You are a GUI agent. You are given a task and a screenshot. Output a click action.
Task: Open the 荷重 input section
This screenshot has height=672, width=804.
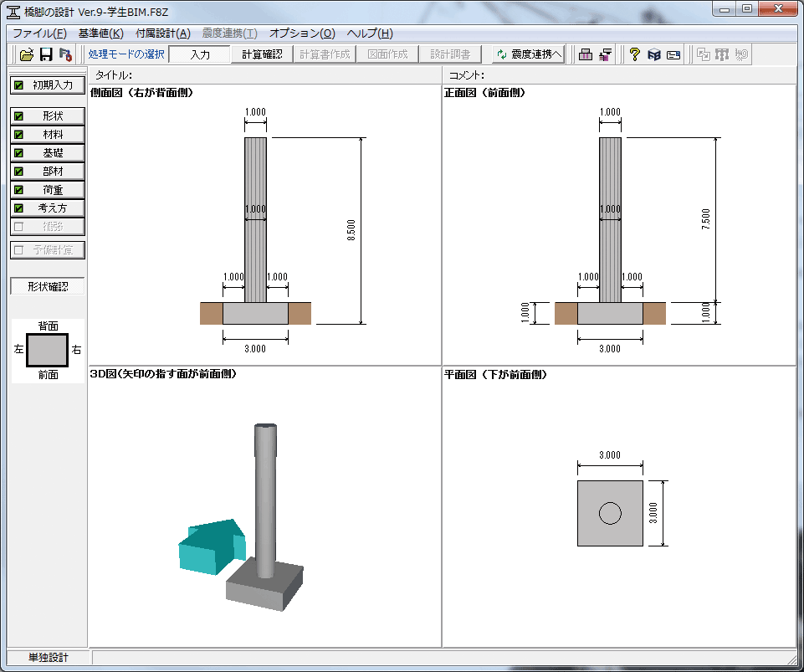click(48, 190)
